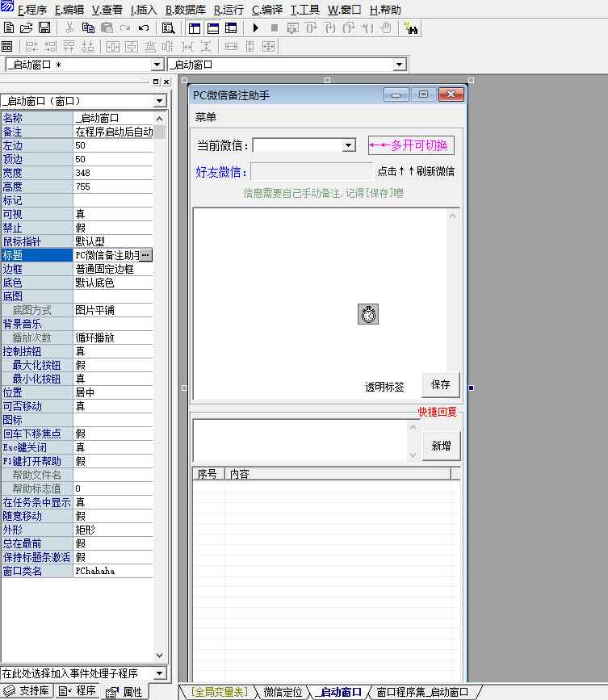Click the center-vertically in window icon
The width and height of the screenshot is (608, 700).
click(x=132, y=46)
